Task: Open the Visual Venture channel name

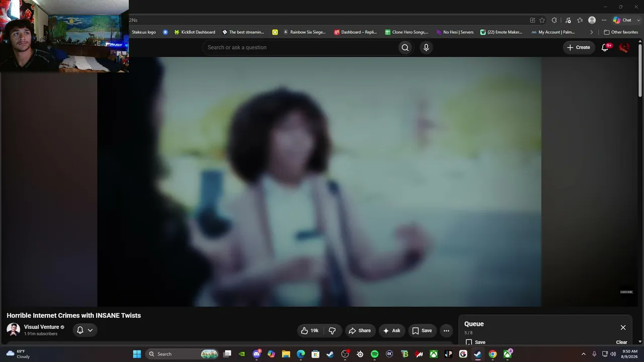Action: 42,327
